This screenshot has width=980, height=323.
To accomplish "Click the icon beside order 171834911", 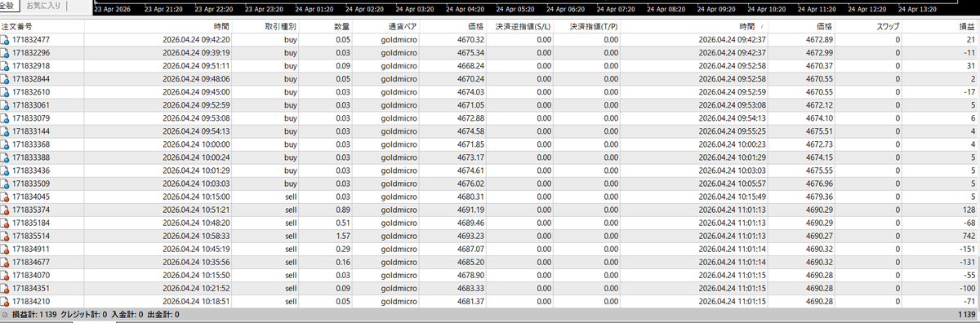I will tap(5, 249).
